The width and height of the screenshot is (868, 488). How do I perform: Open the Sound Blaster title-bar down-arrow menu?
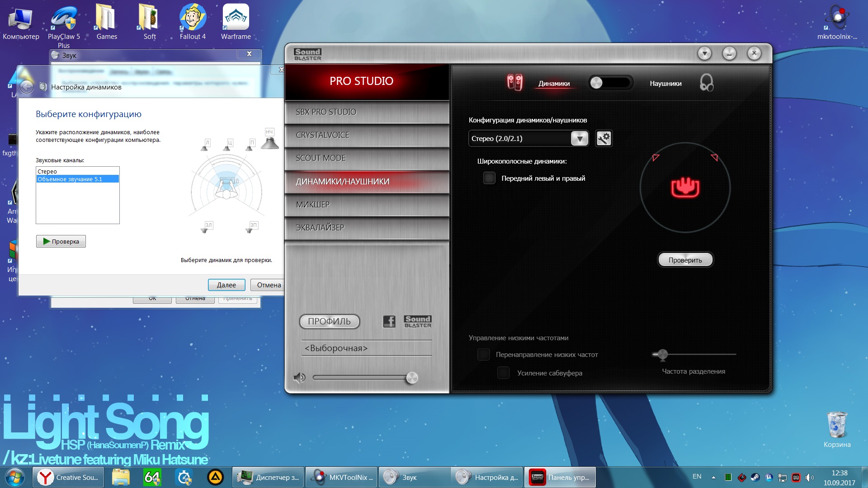pos(704,54)
